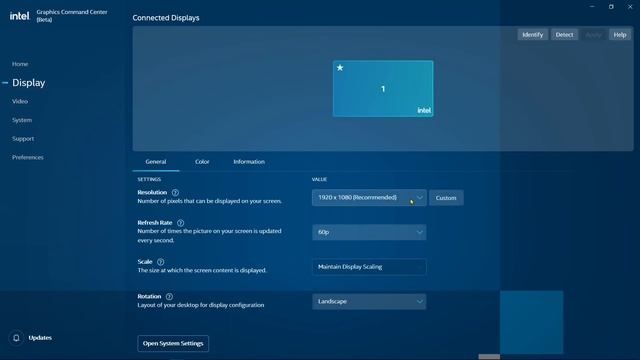Switch to the General tab

point(156,162)
